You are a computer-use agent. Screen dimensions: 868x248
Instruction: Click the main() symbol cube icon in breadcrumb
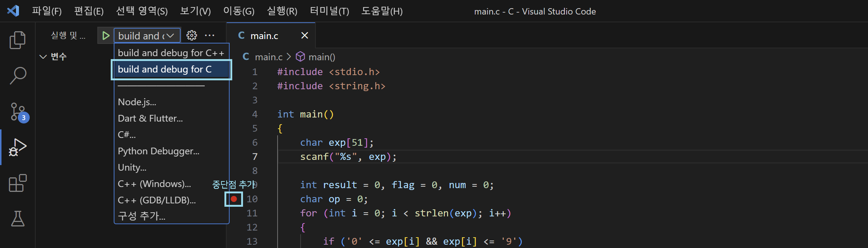300,57
